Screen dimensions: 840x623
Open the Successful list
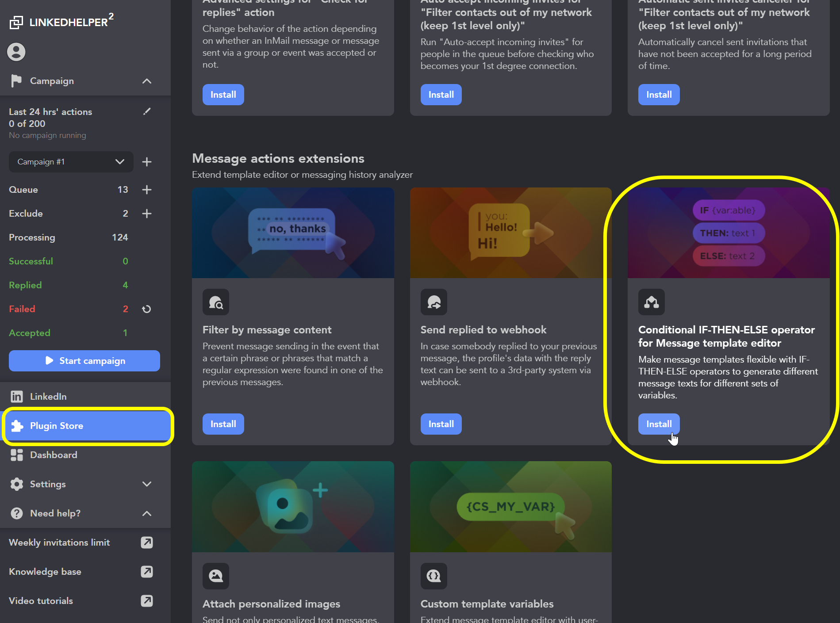click(x=68, y=261)
